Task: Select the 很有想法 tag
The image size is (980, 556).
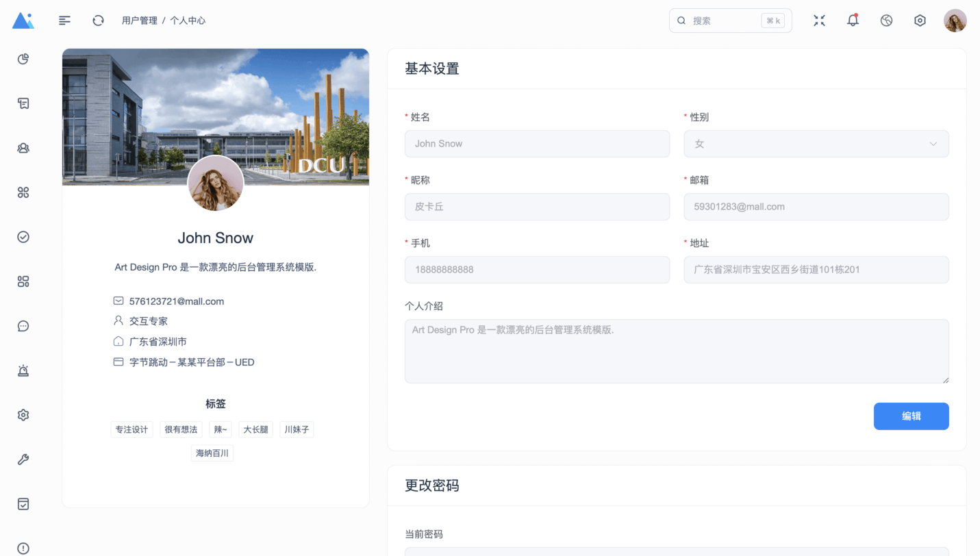Action: (181, 429)
